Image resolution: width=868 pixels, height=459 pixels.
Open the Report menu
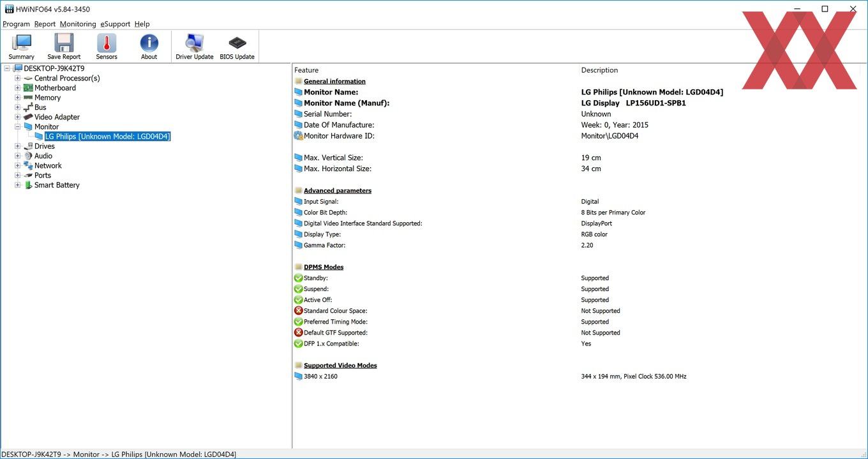click(x=45, y=24)
